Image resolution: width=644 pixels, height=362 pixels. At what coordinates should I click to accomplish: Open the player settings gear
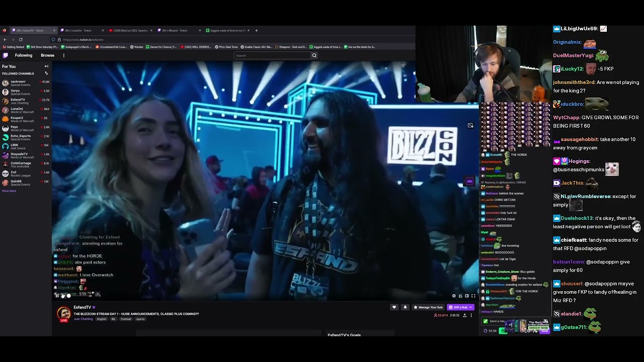point(454,296)
